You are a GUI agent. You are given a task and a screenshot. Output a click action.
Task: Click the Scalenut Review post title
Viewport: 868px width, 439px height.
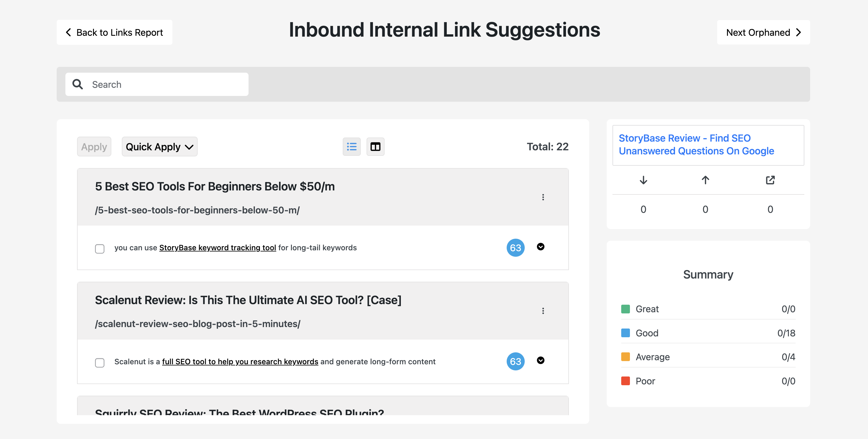tap(248, 300)
